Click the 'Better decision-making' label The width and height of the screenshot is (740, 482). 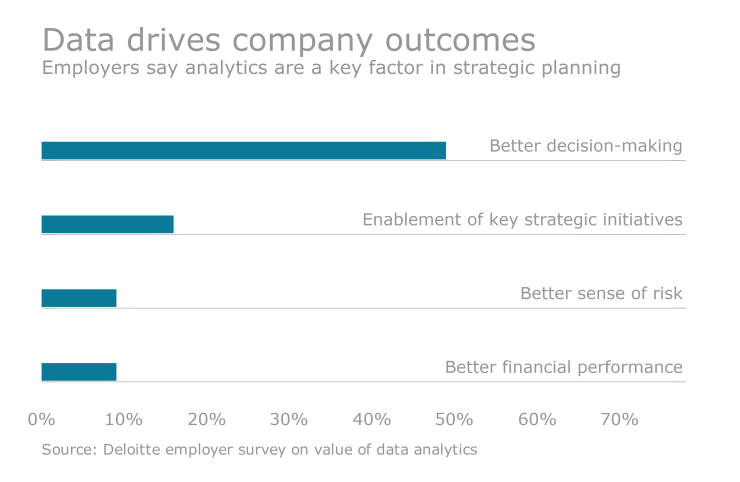(x=585, y=146)
